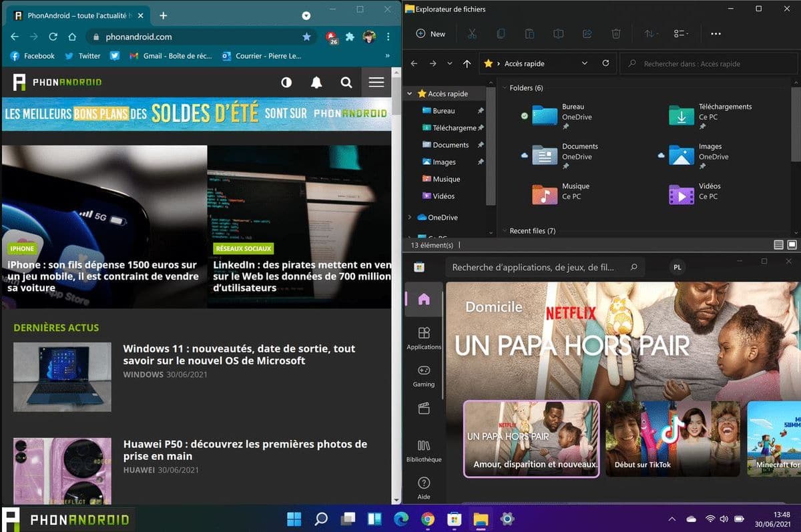Viewport: 801px width, 532px height.
Task: Open the three-dots menu in File Explorer
Action: click(x=716, y=33)
